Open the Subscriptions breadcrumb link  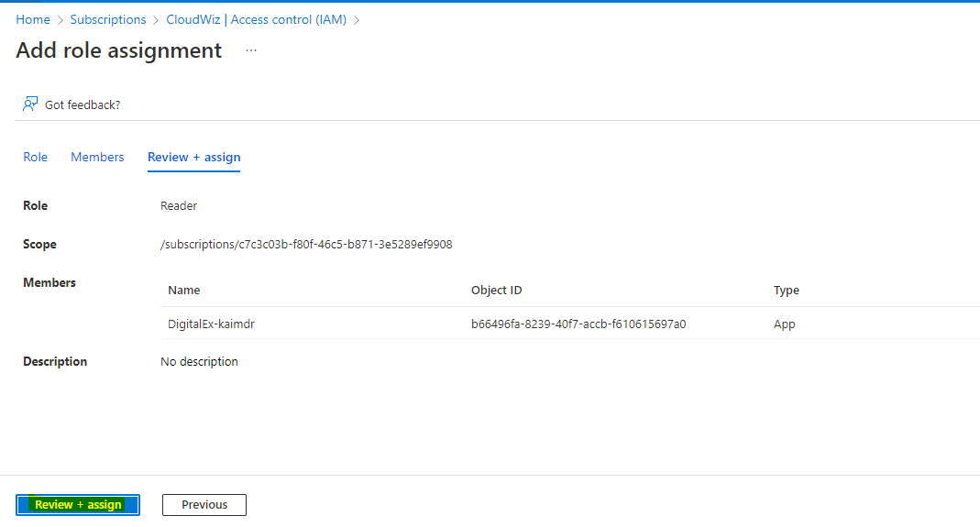(x=108, y=19)
